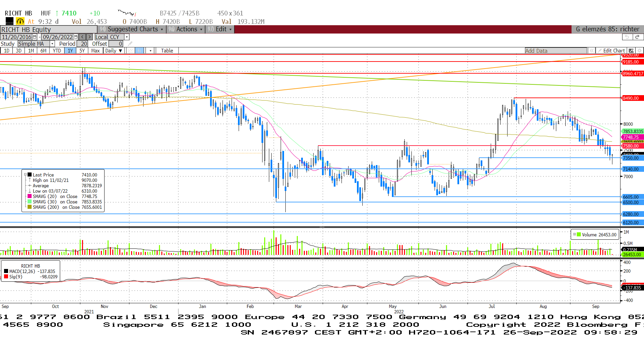
Task: Select the 5Y time range tab
Action: tap(82, 51)
